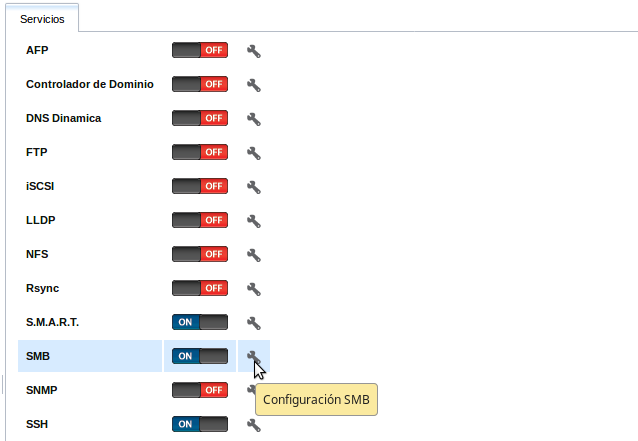Disable the SMB service toggle
Screen dimensions: 638x441
tap(200, 356)
